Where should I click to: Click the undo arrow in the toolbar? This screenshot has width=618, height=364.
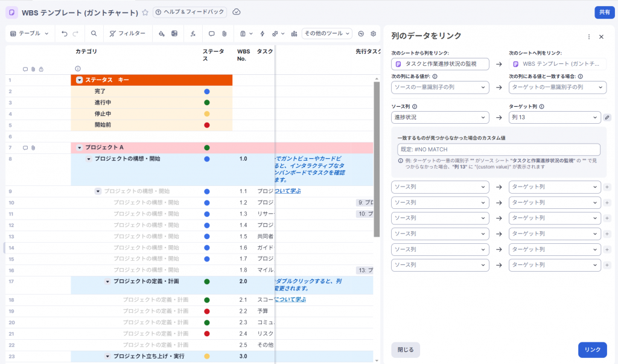pos(65,34)
